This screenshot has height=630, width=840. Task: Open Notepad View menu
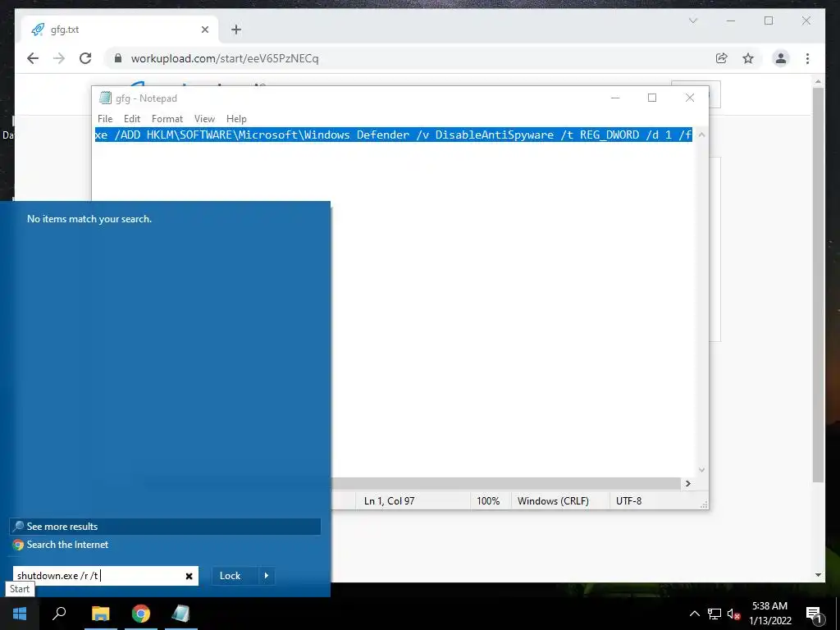(x=204, y=118)
